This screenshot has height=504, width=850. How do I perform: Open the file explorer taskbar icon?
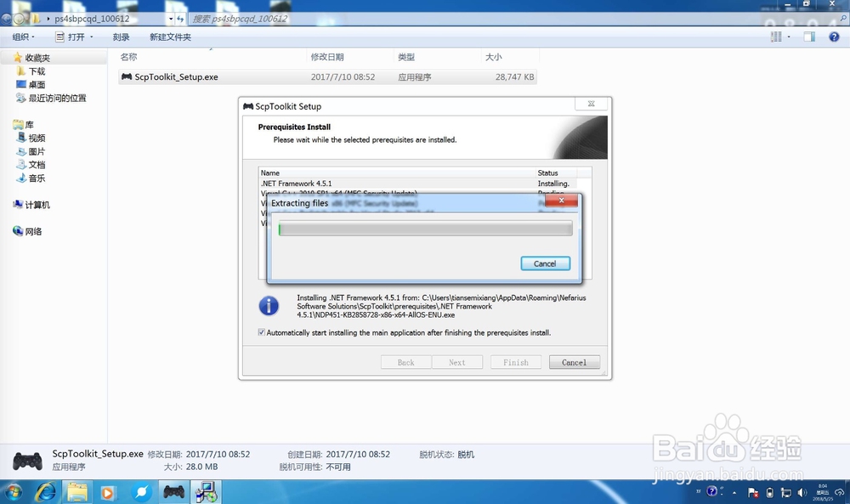click(77, 492)
